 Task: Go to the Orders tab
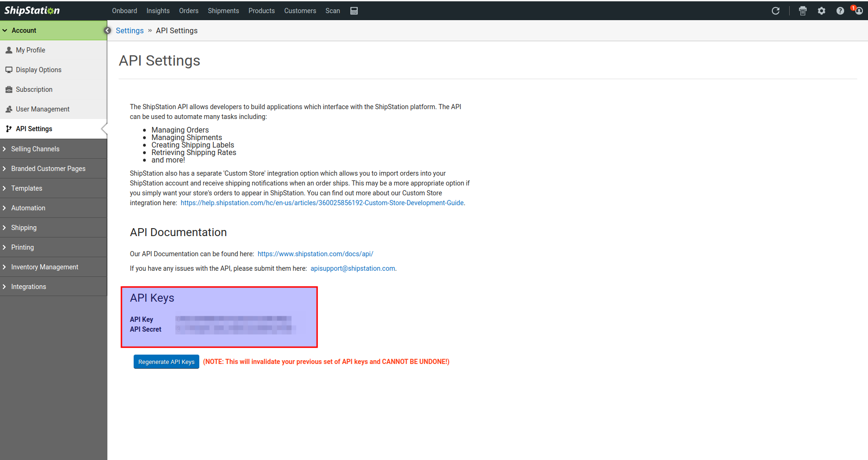[x=189, y=11]
